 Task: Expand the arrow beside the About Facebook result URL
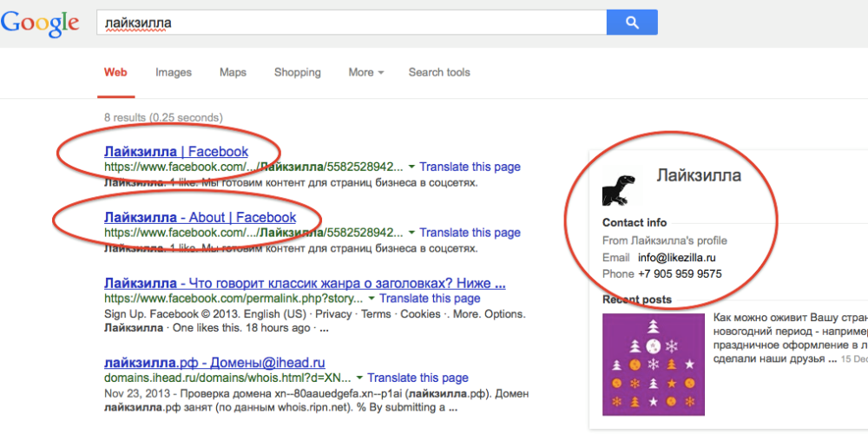[x=411, y=233]
